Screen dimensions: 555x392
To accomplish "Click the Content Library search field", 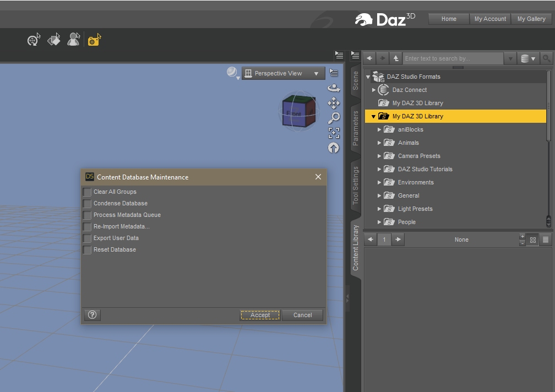I will [x=453, y=58].
